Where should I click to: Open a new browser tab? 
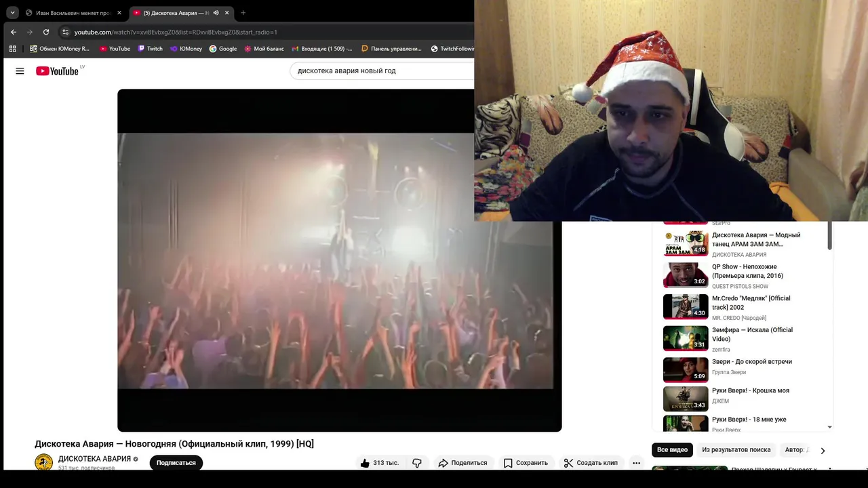(x=243, y=12)
